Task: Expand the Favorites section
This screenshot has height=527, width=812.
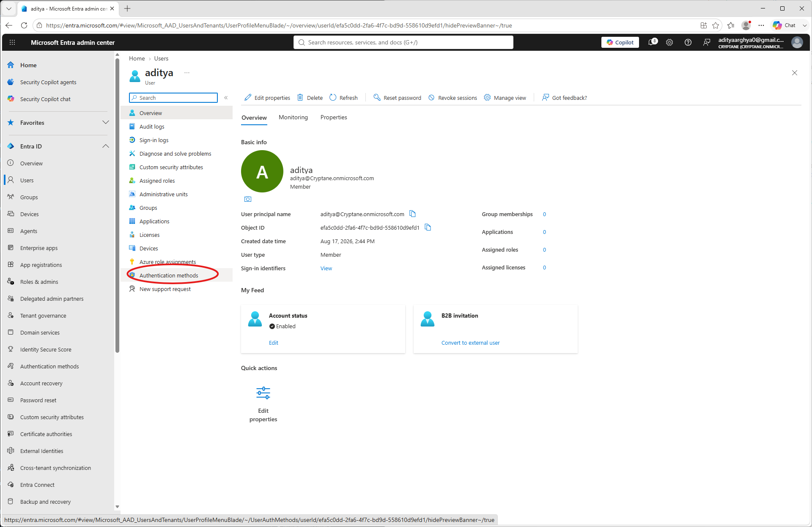Action: (x=106, y=123)
